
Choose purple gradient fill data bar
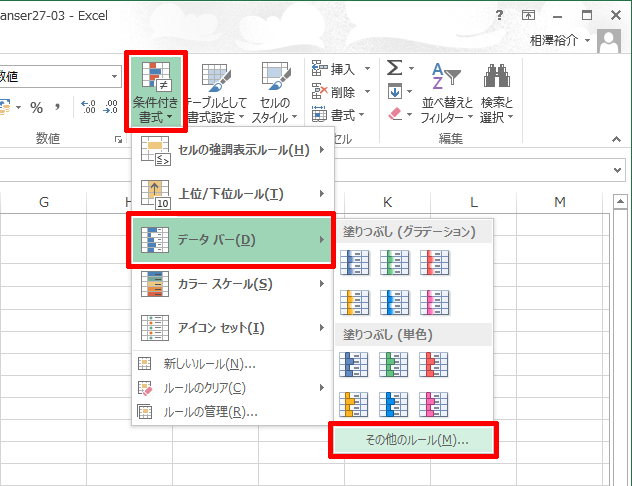point(434,302)
